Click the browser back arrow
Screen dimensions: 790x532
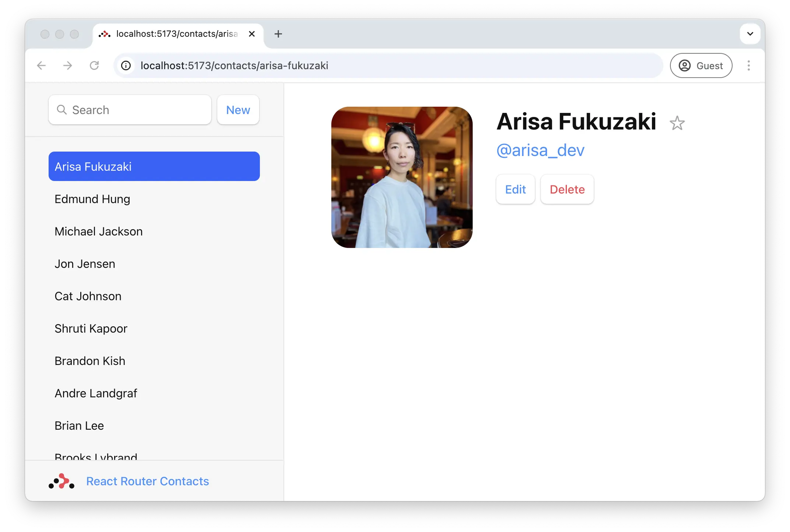click(x=41, y=65)
